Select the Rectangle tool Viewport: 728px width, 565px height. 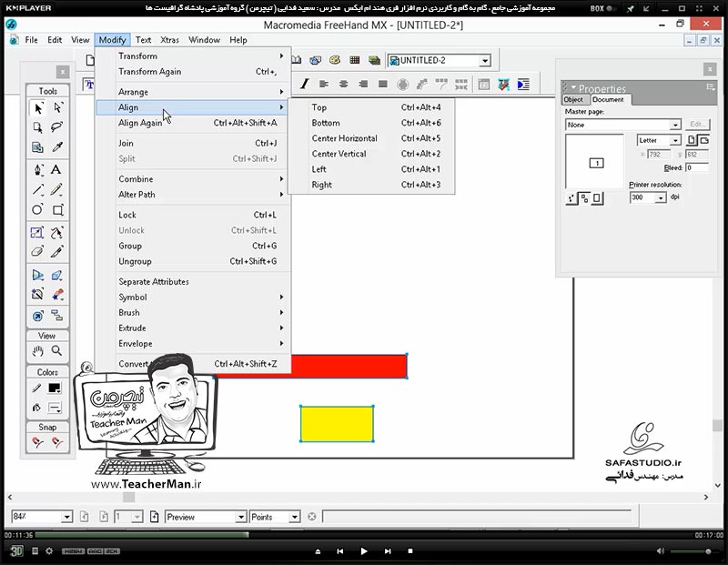point(57,210)
